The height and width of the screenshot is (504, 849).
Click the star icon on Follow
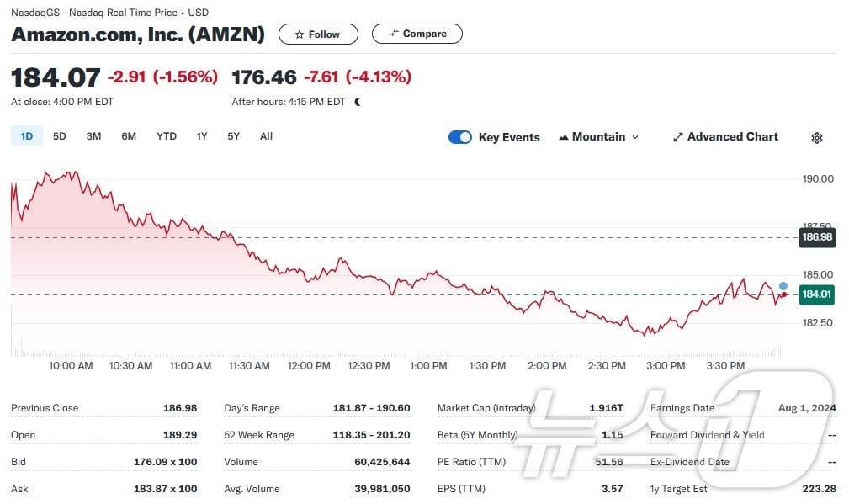299,34
